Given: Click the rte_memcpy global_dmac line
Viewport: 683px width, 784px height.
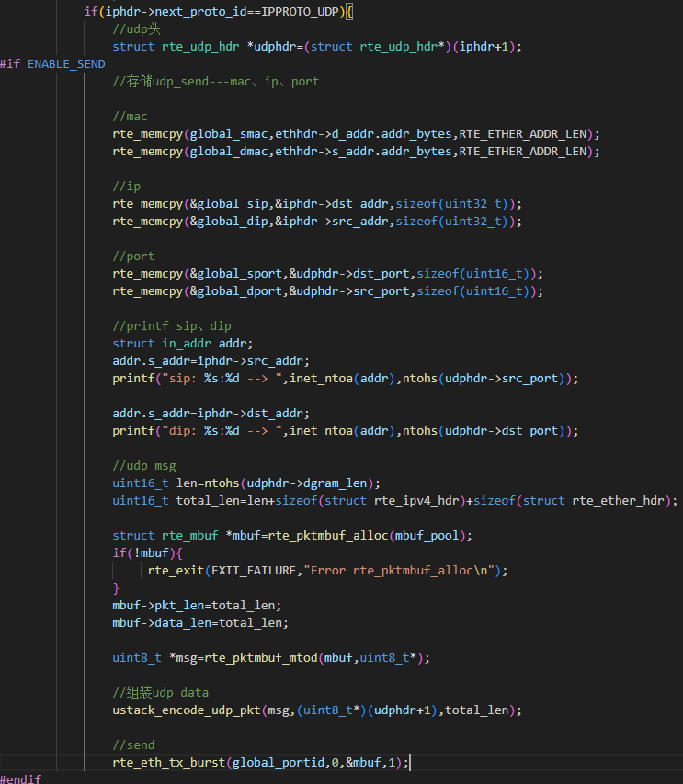Looking at the screenshot, I should coord(356,152).
